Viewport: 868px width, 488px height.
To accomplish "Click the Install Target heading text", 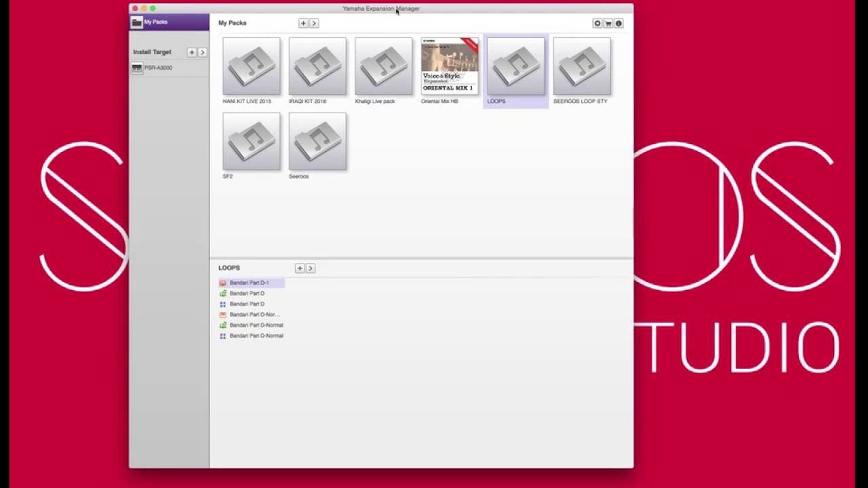I will click(152, 52).
